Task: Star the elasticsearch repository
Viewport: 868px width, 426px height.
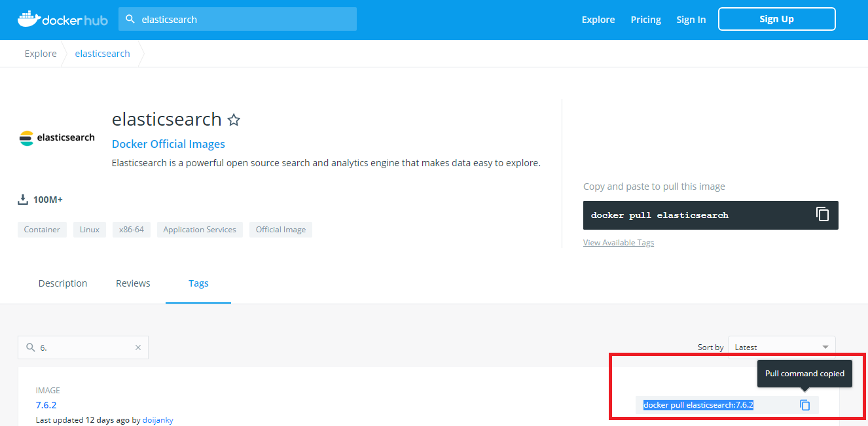Action: click(x=234, y=120)
